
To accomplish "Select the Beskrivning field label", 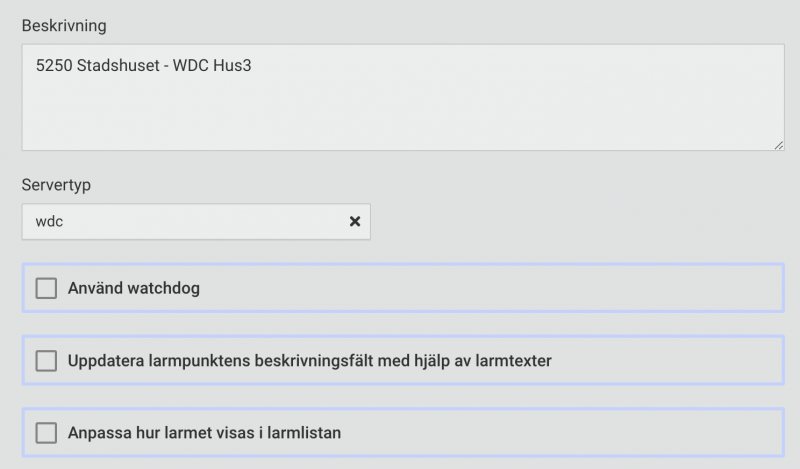I will tap(64, 26).
